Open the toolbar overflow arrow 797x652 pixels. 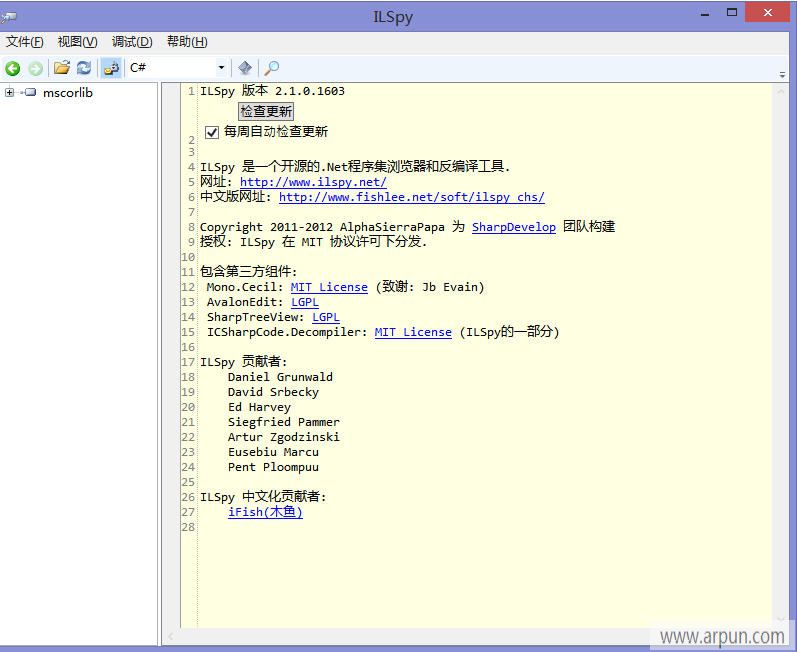coord(783,75)
